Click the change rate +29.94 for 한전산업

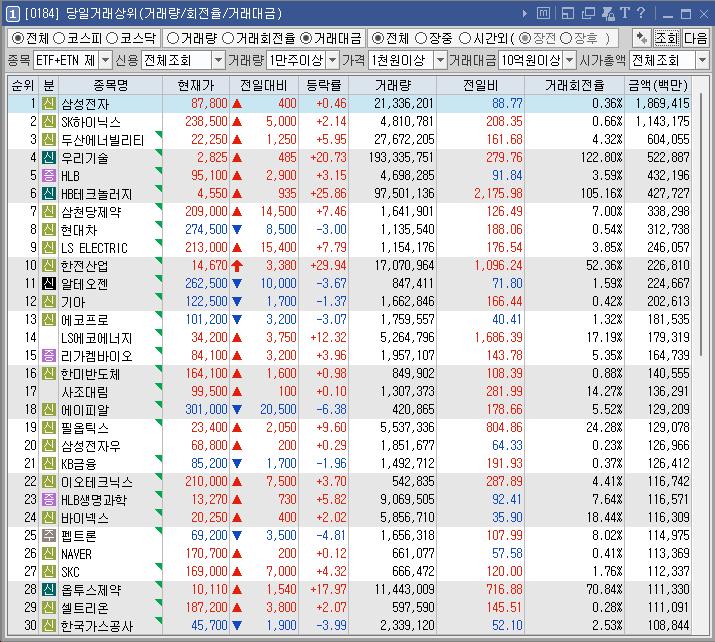click(328, 265)
